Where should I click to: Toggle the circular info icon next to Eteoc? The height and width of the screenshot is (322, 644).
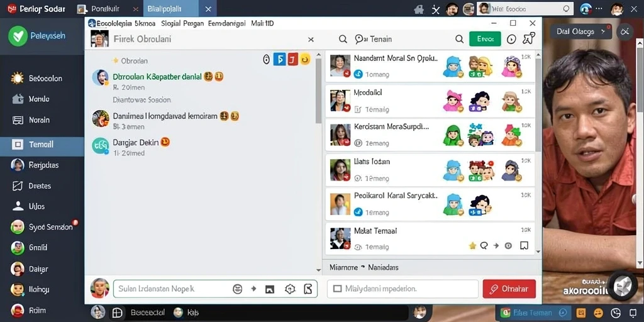(x=511, y=39)
